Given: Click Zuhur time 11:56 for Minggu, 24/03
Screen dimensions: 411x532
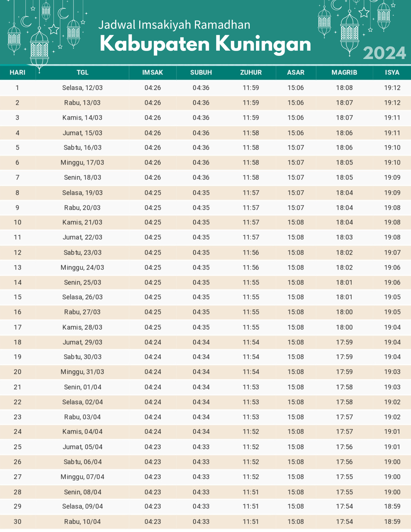Looking at the screenshot, I should click(x=251, y=267).
